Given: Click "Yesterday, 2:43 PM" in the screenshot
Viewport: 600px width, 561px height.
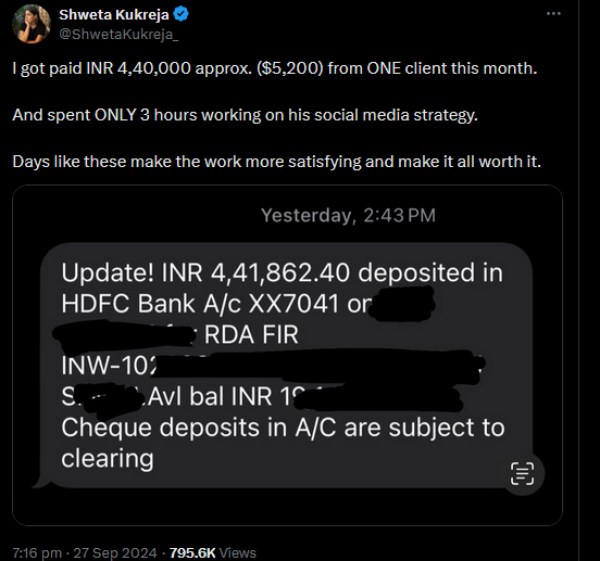Looking at the screenshot, I should click(x=347, y=215).
